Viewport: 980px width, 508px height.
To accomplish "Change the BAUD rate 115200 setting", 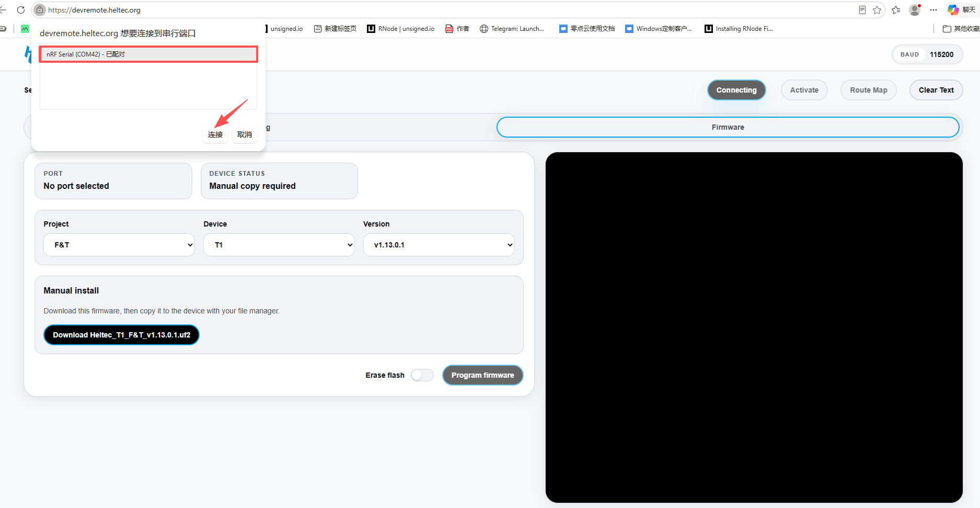I will click(927, 54).
